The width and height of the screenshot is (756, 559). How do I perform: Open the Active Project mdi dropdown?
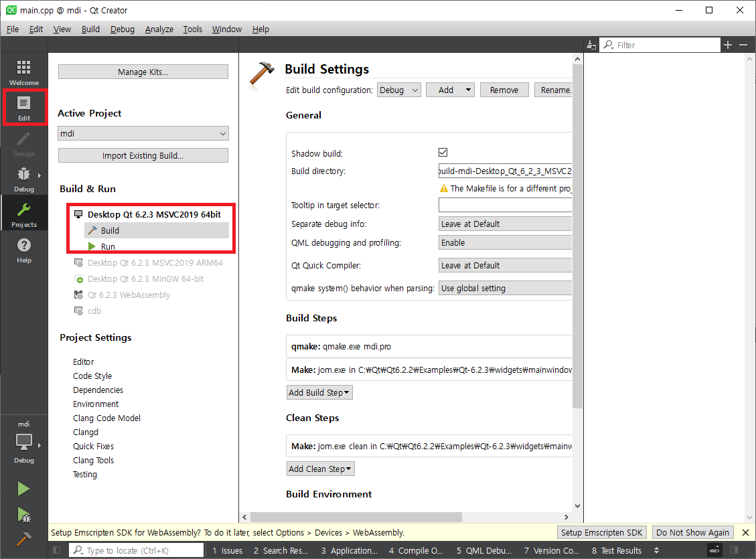click(x=143, y=133)
